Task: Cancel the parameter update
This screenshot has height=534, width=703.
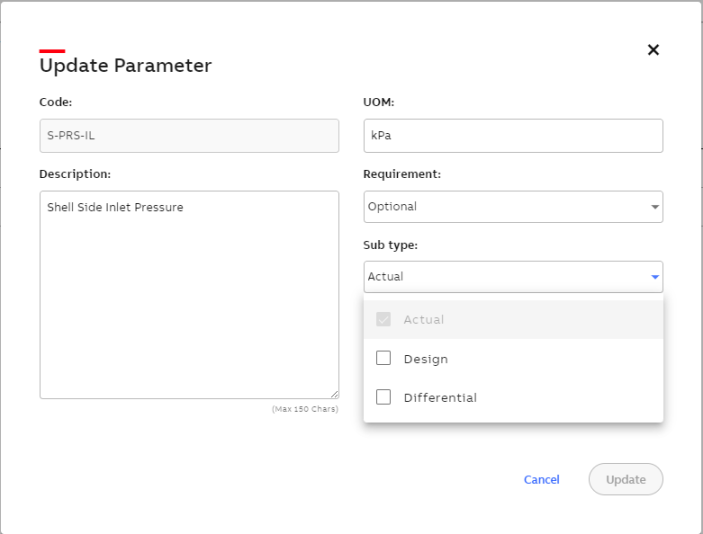Action: click(x=541, y=480)
